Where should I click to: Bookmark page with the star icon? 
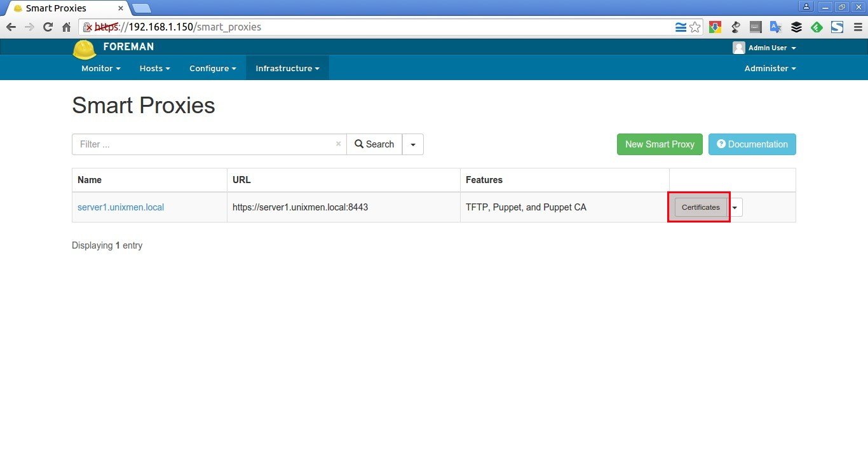tap(695, 27)
